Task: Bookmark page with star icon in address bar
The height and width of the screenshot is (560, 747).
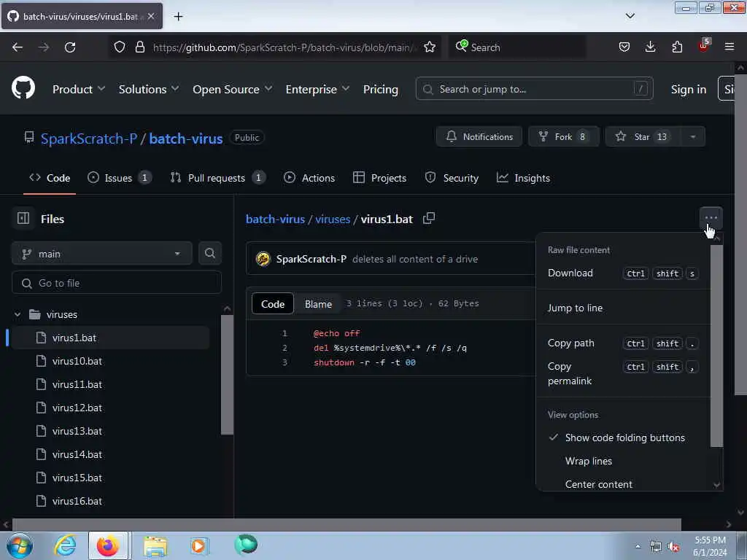Action: point(429,47)
